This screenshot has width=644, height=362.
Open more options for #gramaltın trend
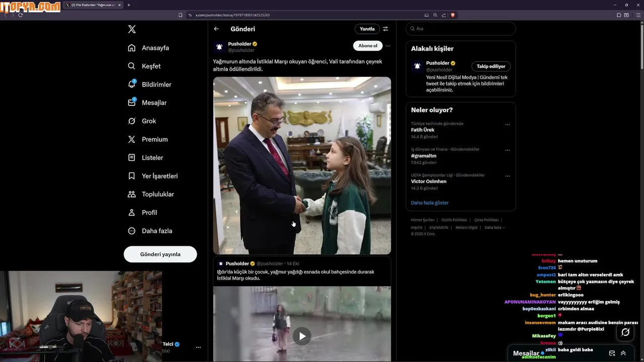pos(507,150)
